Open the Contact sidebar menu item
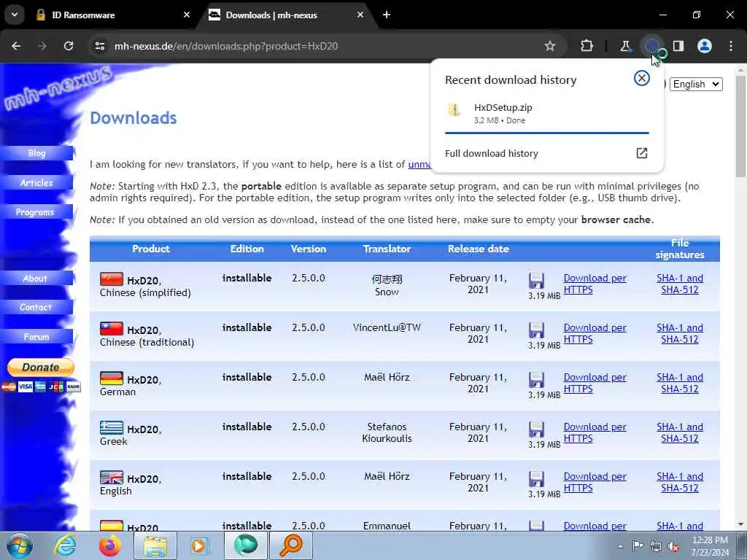Viewport: 747px width, 560px height. point(36,307)
